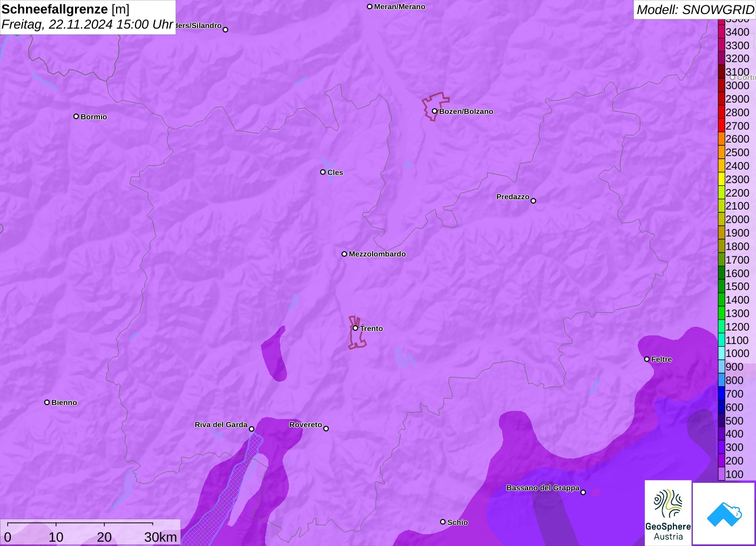This screenshot has width=756, height=546.
Task: Select the Trento city marker dot
Action: (355, 328)
